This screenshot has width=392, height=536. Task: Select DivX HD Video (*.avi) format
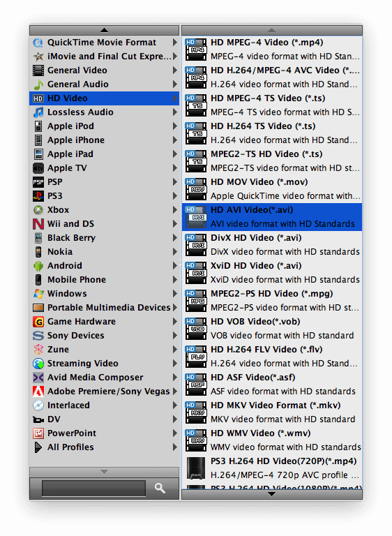click(x=272, y=245)
